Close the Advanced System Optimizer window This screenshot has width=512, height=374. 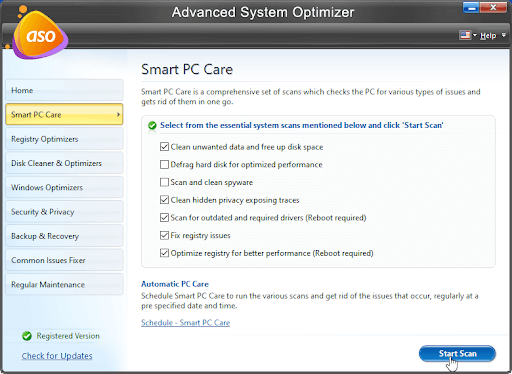click(x=493, y=7)
